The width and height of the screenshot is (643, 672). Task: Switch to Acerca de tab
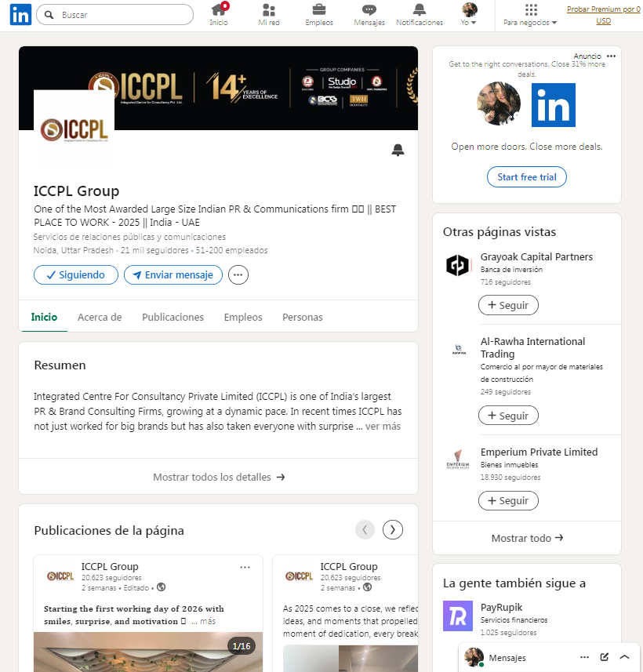[x=100, y=317]
